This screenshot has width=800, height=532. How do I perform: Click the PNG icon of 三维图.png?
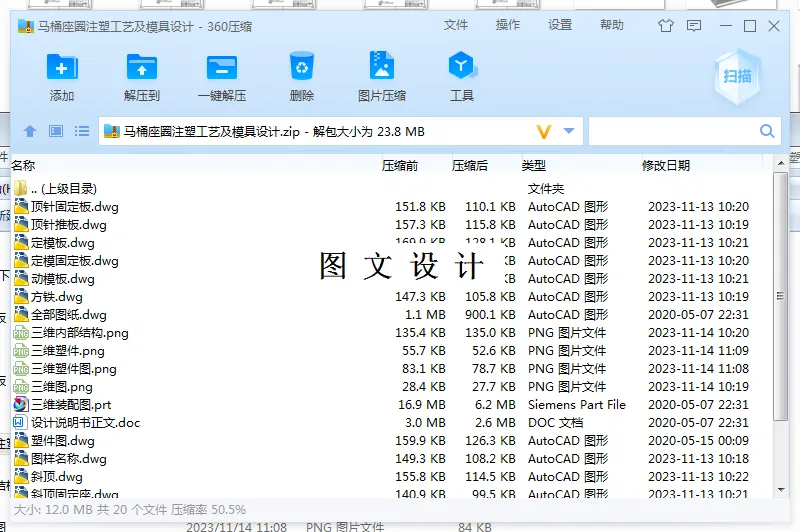pyautogui.click(x=20, y=387)
